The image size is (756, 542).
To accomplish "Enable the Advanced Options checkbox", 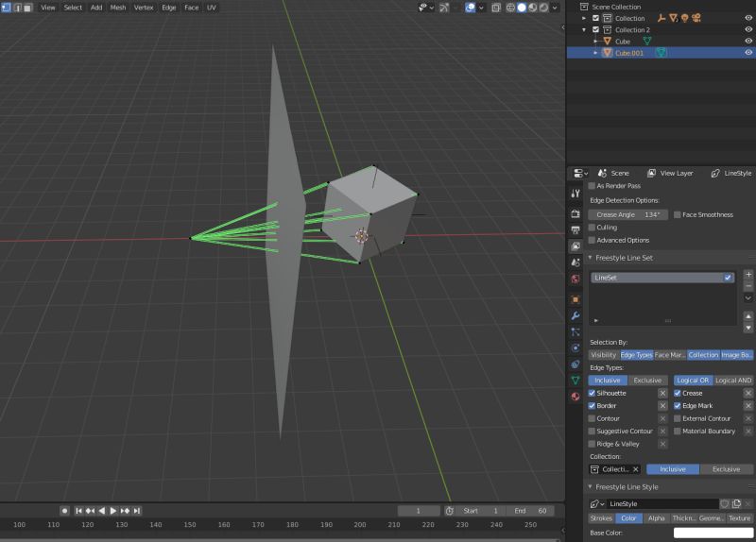I will tap(593, 240).
